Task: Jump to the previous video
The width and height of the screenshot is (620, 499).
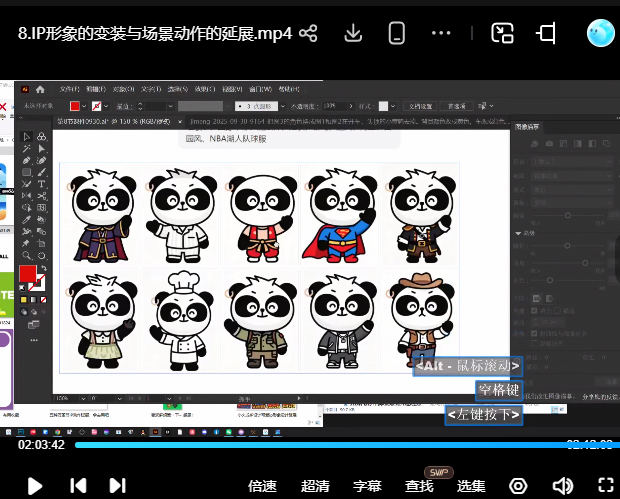Action: pos(78,486)
